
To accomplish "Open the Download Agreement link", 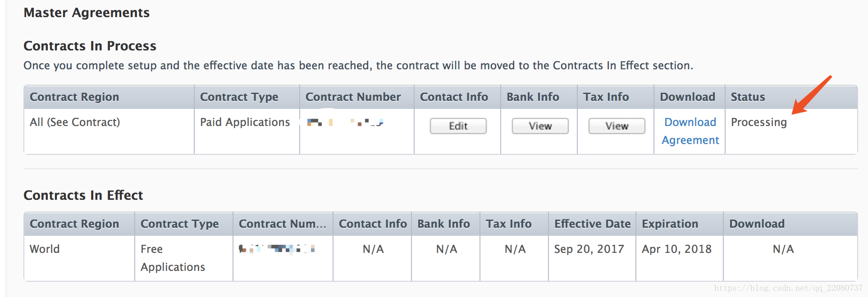I will point(690,131).
